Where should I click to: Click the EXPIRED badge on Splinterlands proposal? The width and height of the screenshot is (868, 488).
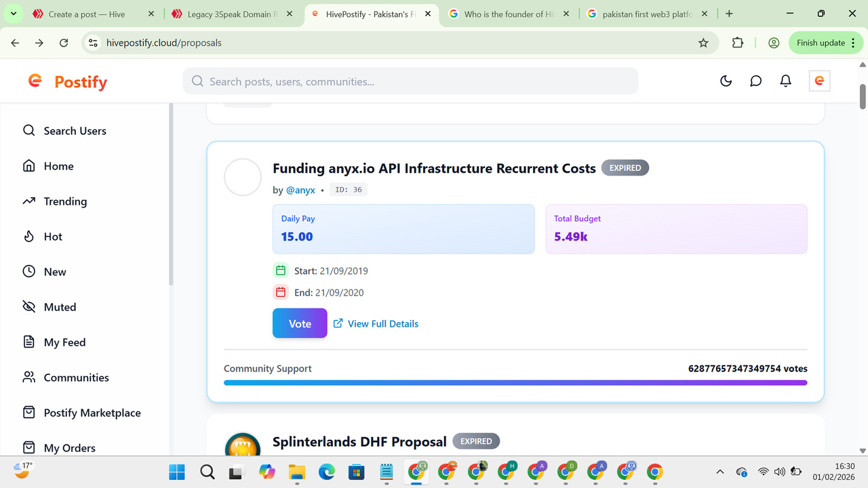coord(476,441)
